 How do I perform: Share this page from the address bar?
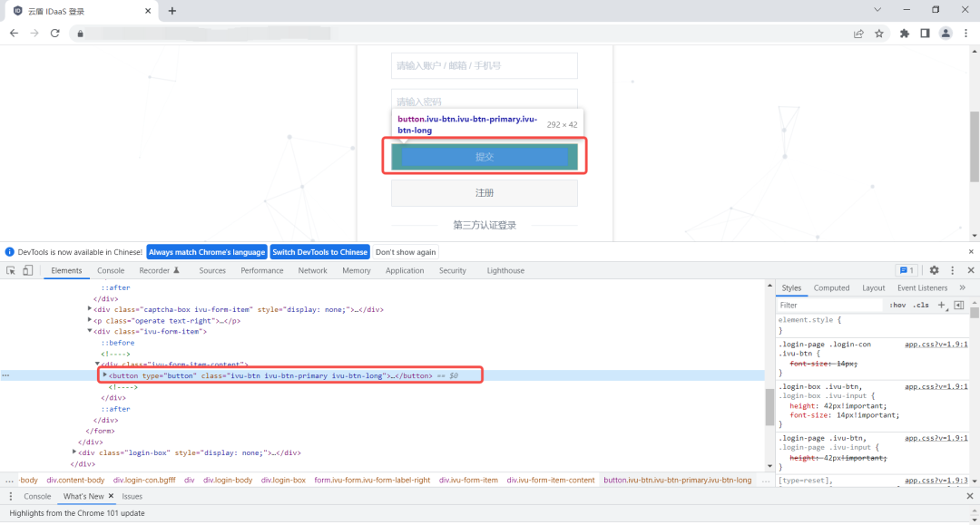[858, 34]
